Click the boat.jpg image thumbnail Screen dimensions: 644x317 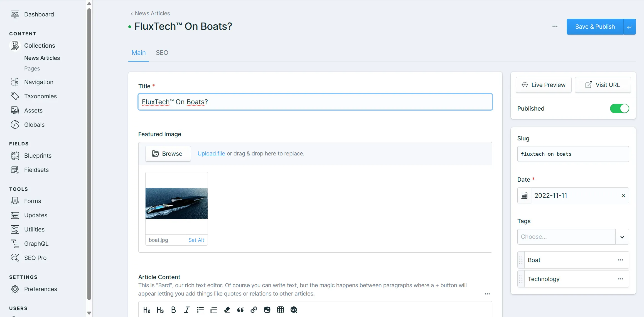pyautogui.click(x=176, y=203)
